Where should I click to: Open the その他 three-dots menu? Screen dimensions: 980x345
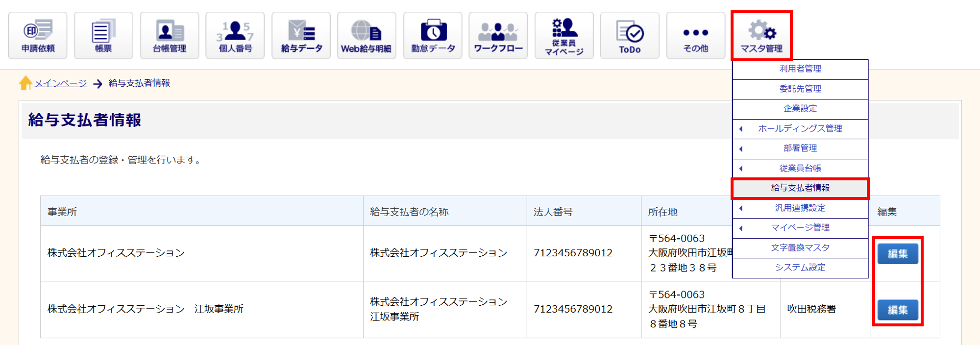coord(696,35)
